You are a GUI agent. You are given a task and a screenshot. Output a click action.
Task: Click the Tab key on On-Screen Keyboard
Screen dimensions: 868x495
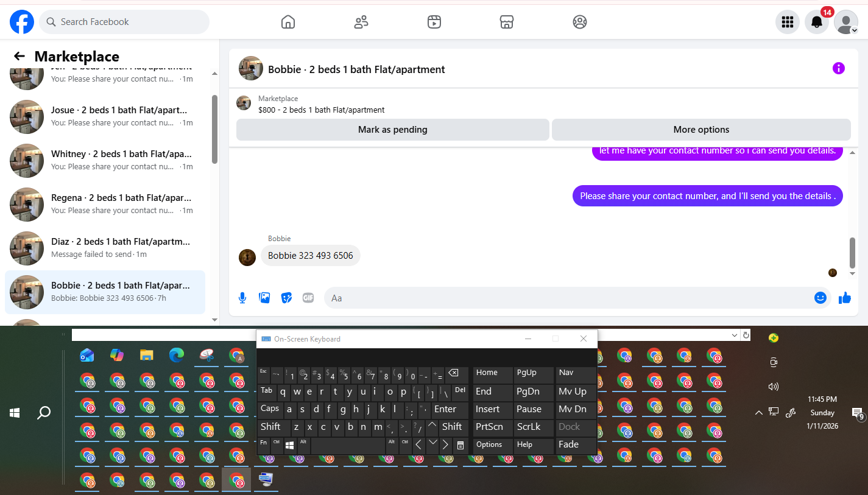[267, 391]
